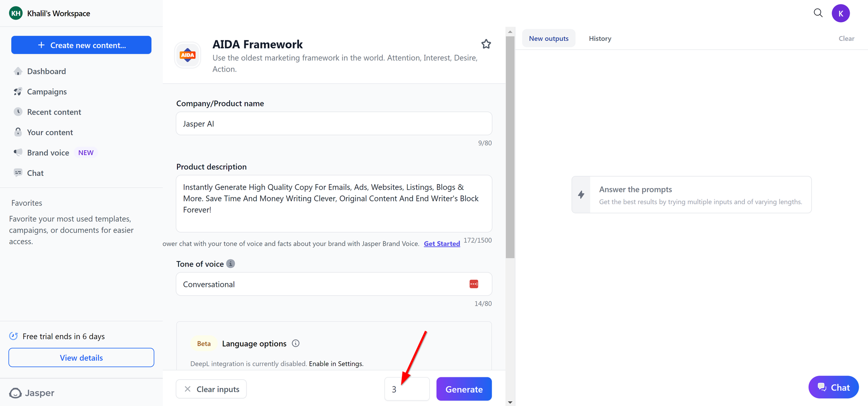Click the NEW badge beside Brand voice

tap(86, 153)
